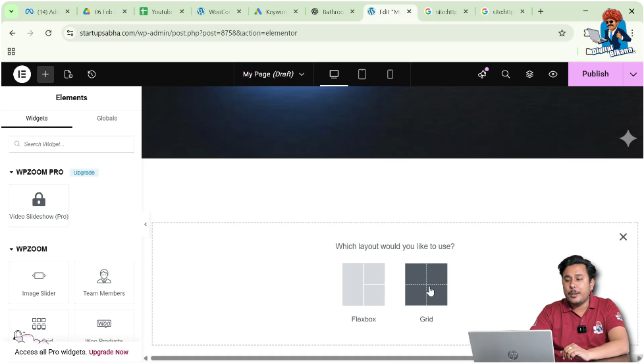Open the Elementor main menu logo
644x363 pixels.
click(22, 74)
